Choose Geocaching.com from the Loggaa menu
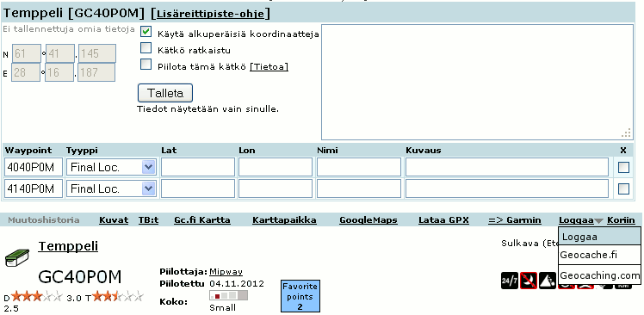The image size is (644, 315). [599, 275]
